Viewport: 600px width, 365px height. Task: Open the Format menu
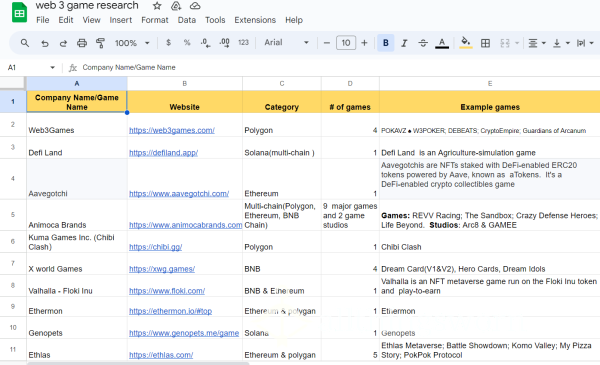155,20
